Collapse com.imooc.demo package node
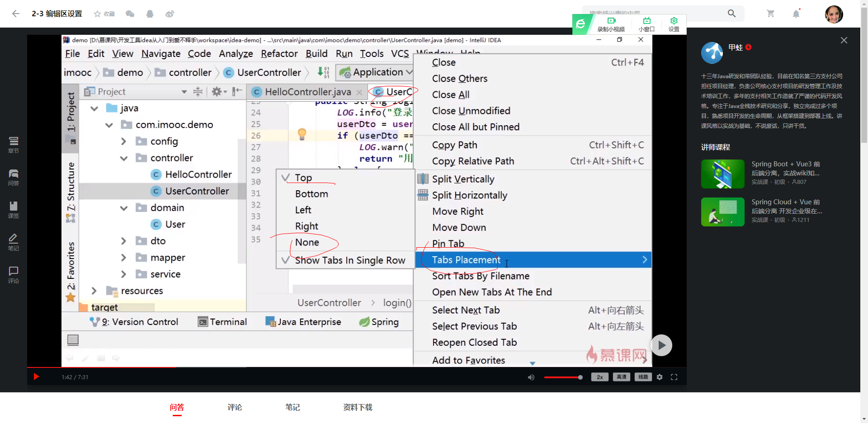Viewport: 868px width, 423px height. pyautogui.click(x=109, y=125)
